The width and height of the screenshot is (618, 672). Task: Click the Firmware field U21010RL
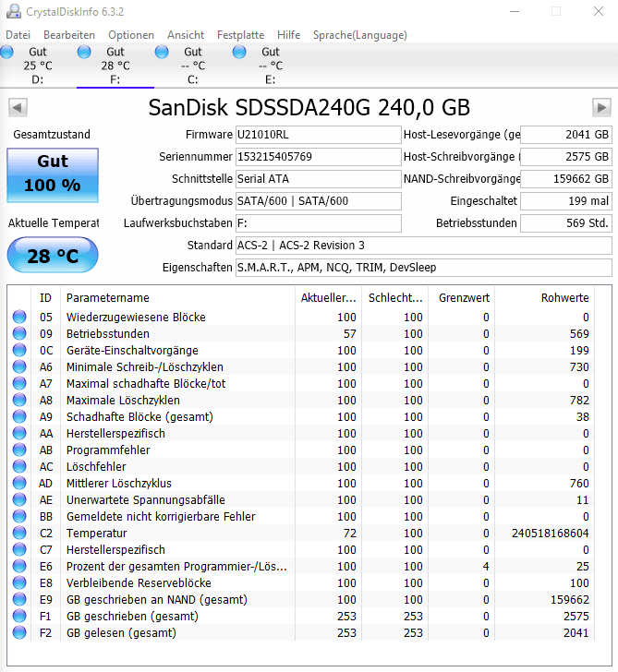click(x=318, y=135)
